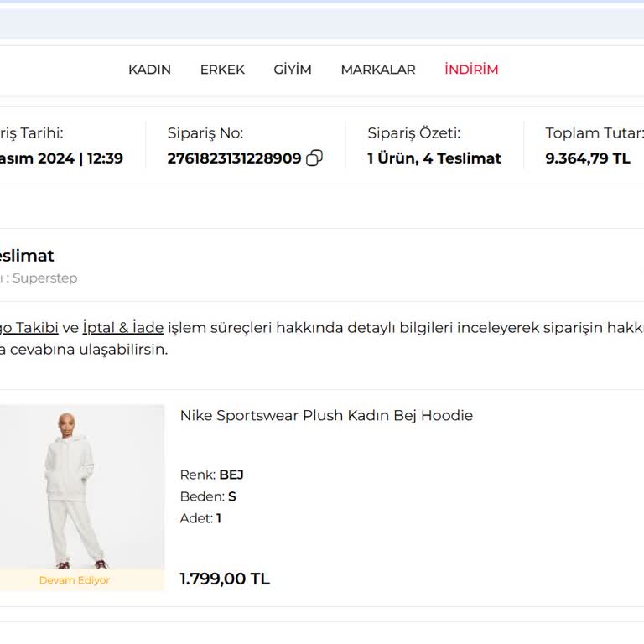Viewport: 644px width, 644px height.
Task: Focus the browser address bar
Action: coord(322,23)
